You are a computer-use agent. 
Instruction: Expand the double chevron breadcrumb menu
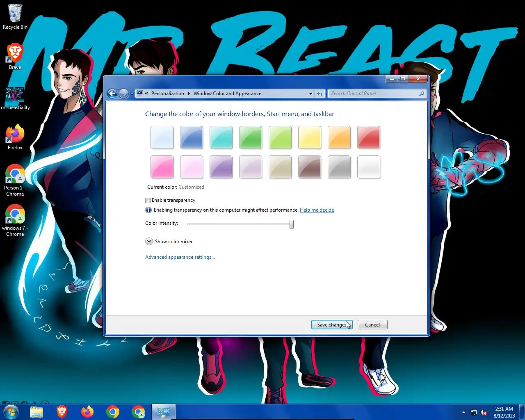[x=146, y=94]
